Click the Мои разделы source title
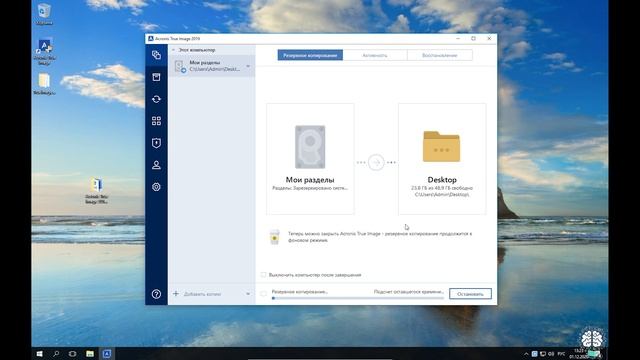The height and width of the screenshot is (360, 640). [310, 180]
